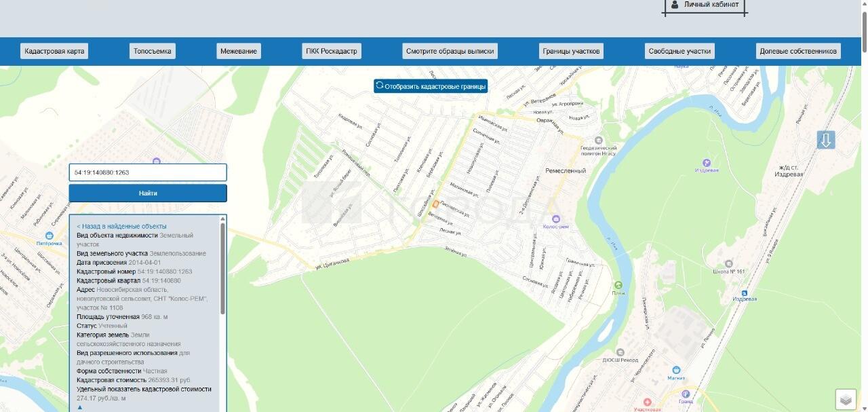Select the Пляж beach marker

pos(618,285)
